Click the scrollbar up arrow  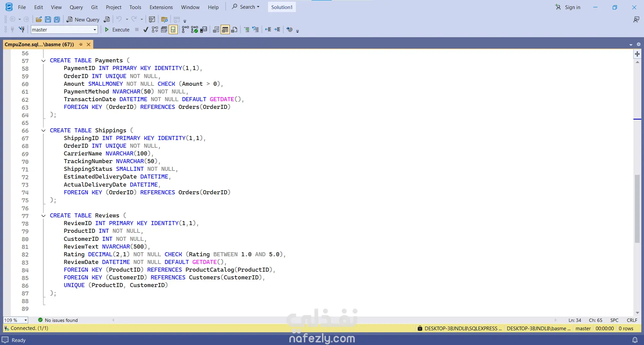637,62
